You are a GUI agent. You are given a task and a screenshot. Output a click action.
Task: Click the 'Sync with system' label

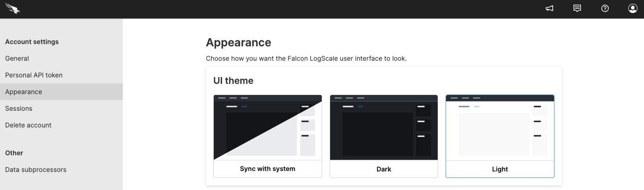click(268, 169)
